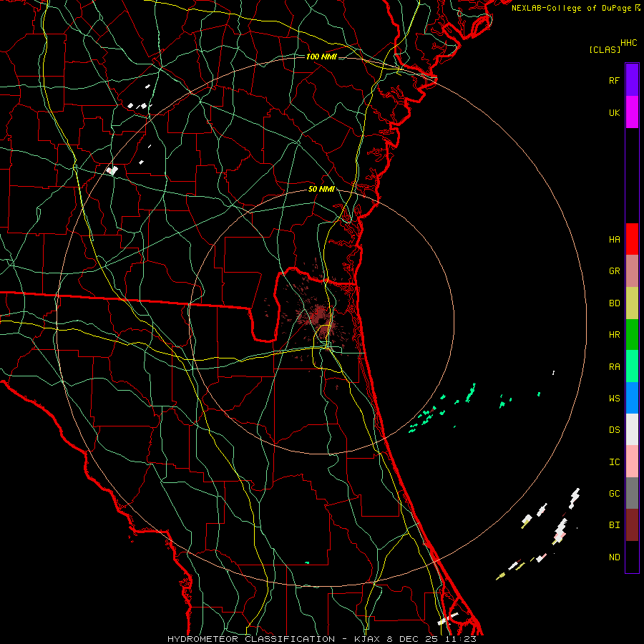The image size is (644, 644).
Task: Click the UK legend label
Action: [614, 112]
